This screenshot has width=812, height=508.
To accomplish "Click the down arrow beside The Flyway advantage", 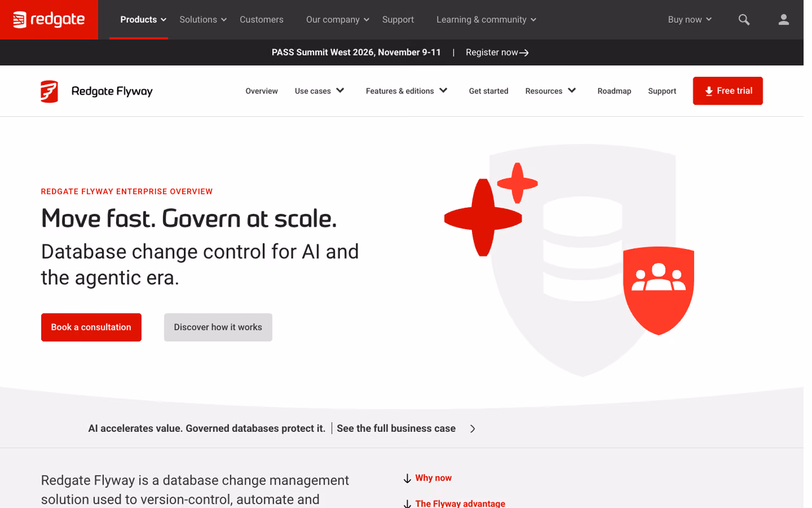I will pyautogui.click(x=407, y=504).
